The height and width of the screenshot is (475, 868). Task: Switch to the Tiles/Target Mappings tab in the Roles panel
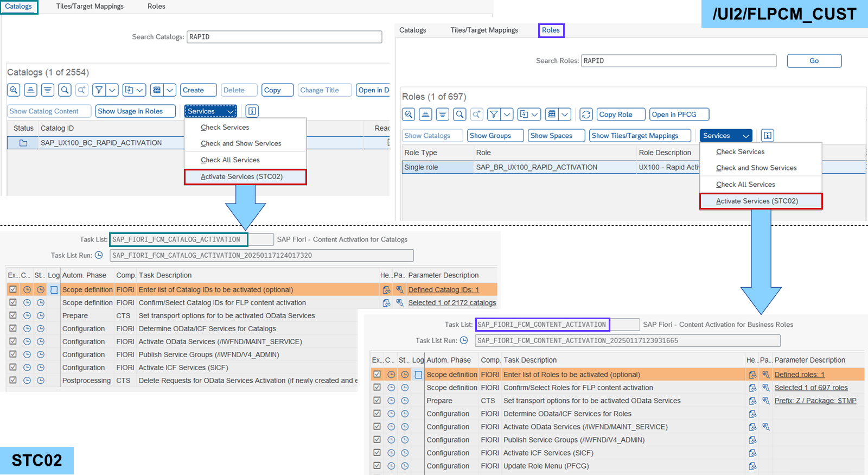tap(484, 30)
